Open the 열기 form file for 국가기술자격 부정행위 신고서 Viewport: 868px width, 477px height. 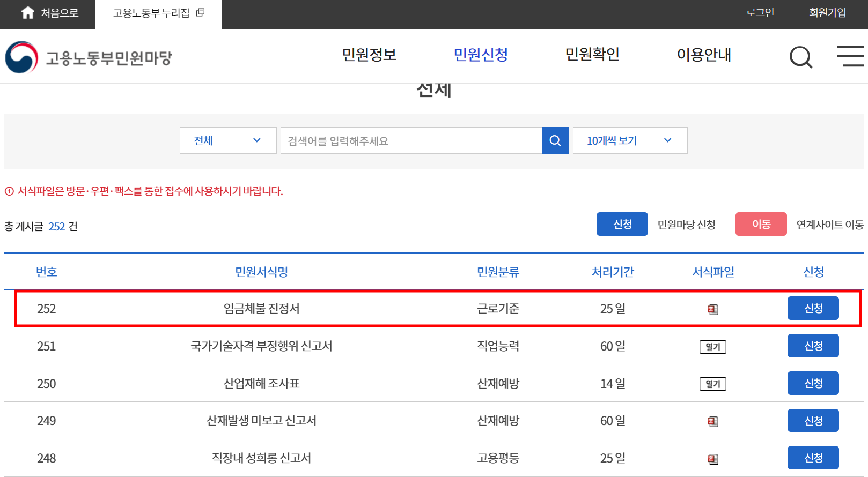click(713, 347)
